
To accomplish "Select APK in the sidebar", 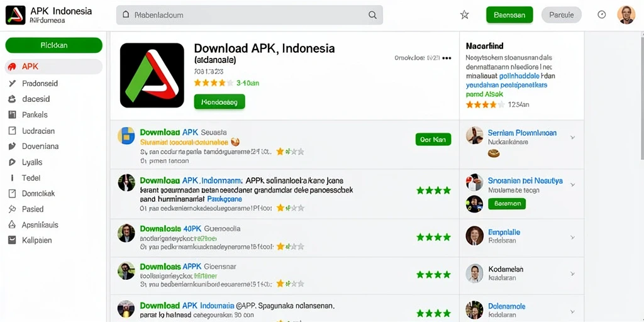I will coord(53,67).
